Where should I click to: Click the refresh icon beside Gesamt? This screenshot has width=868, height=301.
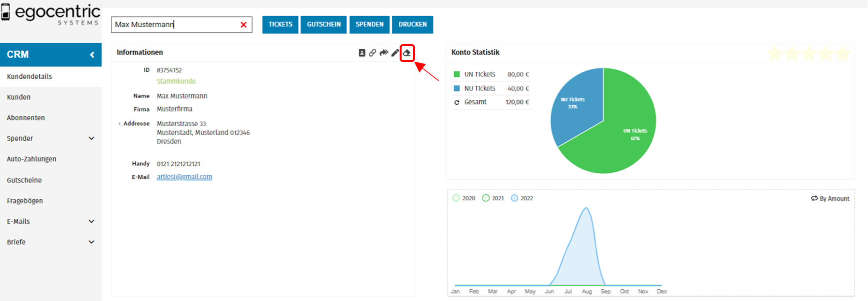[457, 103]
